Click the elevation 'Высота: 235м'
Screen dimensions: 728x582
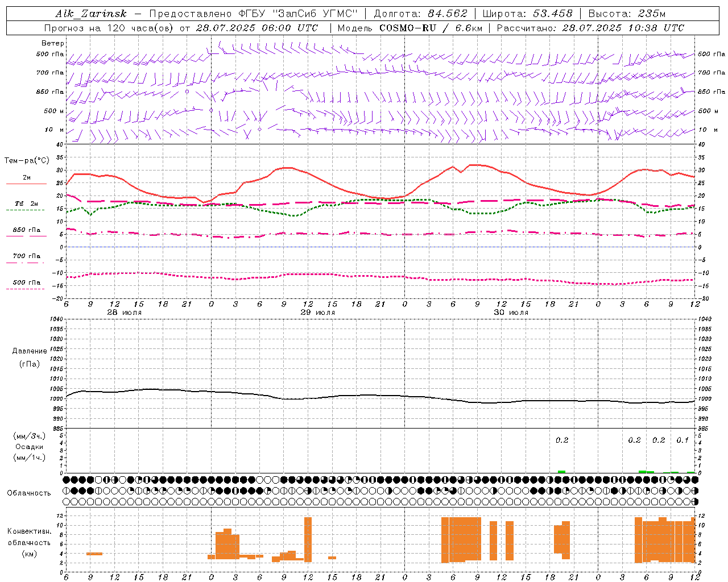point(627,14)
